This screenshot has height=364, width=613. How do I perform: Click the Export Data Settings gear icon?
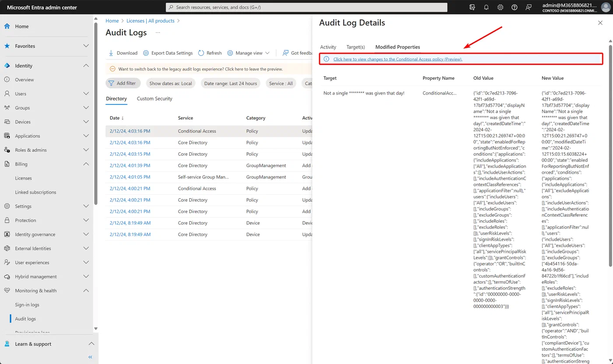[x=146, y=53]
